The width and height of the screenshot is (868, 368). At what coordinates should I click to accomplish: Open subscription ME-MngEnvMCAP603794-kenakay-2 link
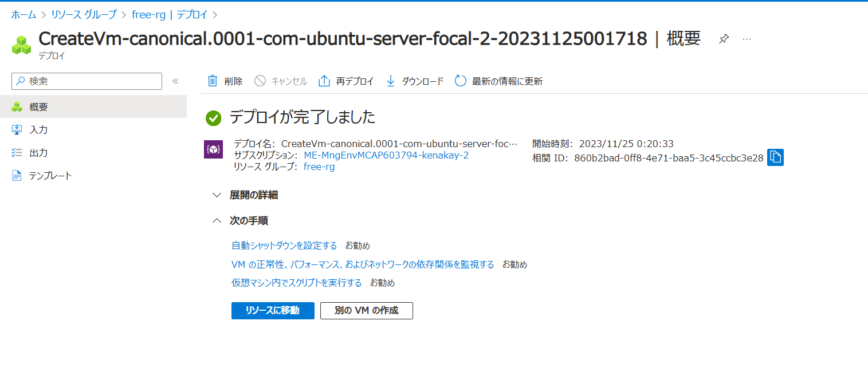(386, 155)
